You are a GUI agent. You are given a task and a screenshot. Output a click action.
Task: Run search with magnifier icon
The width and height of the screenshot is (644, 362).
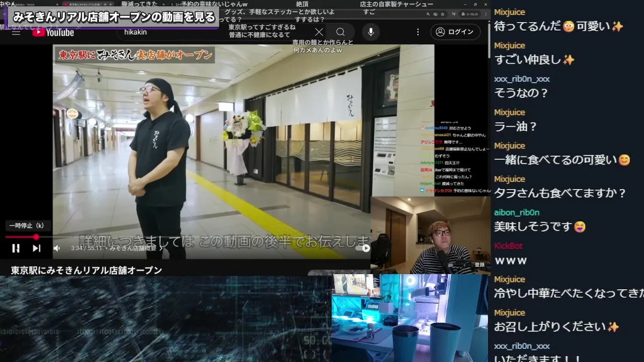click(341, 32)
